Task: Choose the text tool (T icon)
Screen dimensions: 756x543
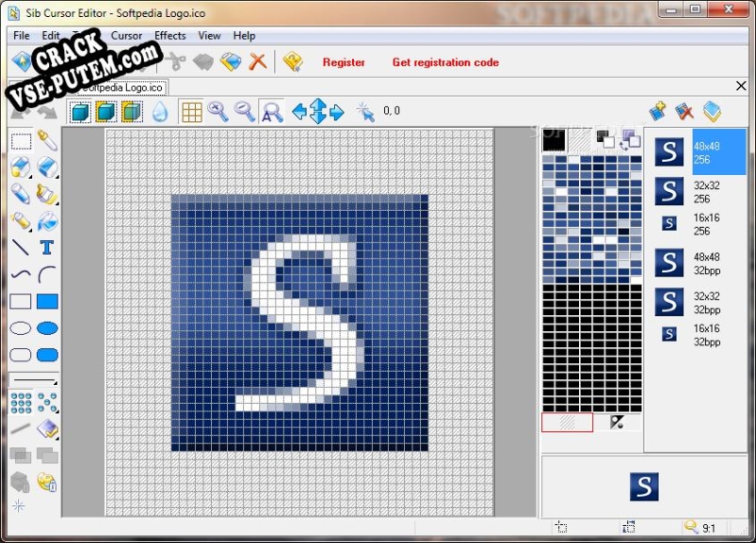Action: click(x=47, y=248)
